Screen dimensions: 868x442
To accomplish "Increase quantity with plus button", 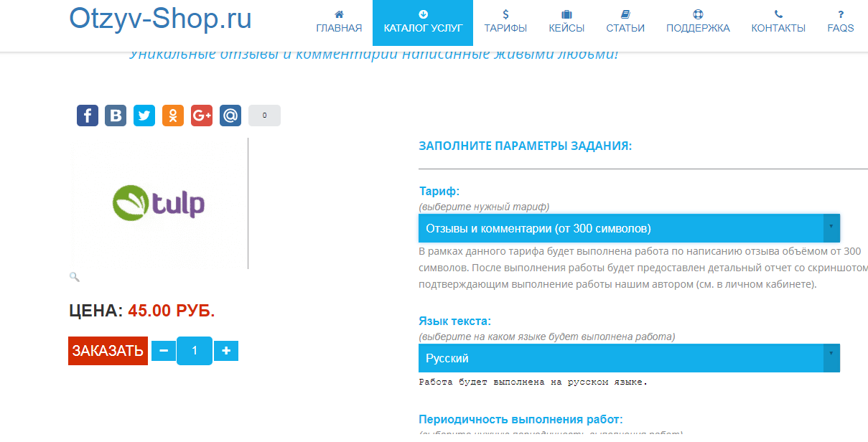I will [x=226, y=351].
